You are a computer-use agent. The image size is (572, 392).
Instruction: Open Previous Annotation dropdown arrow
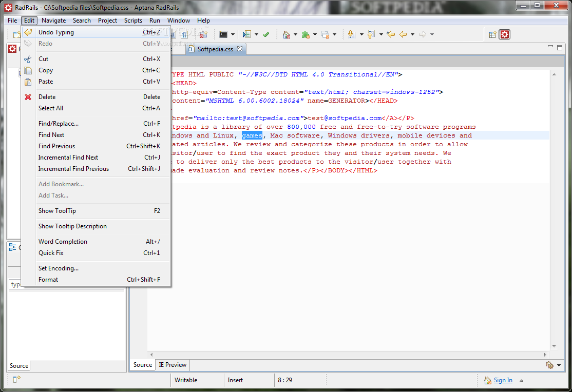pyautogui.click(x=381, y=35)
